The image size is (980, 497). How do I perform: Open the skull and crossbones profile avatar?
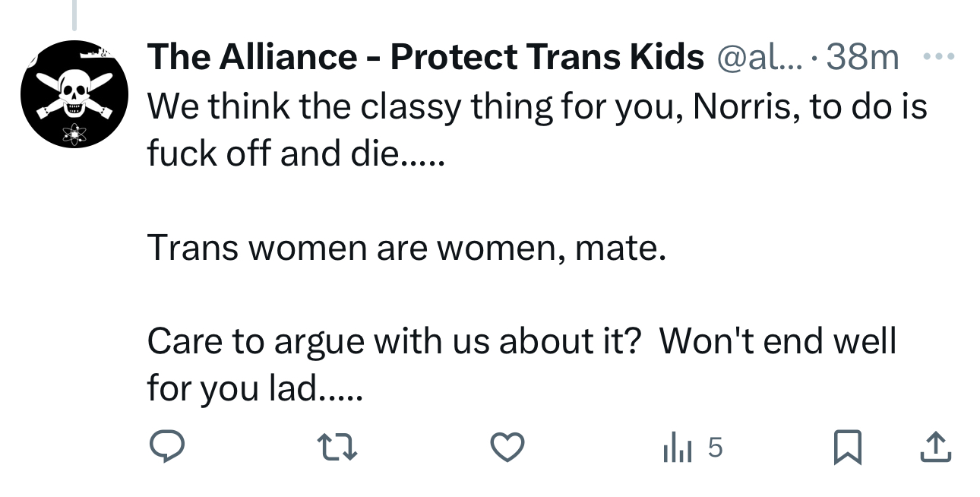coord(73,94)
